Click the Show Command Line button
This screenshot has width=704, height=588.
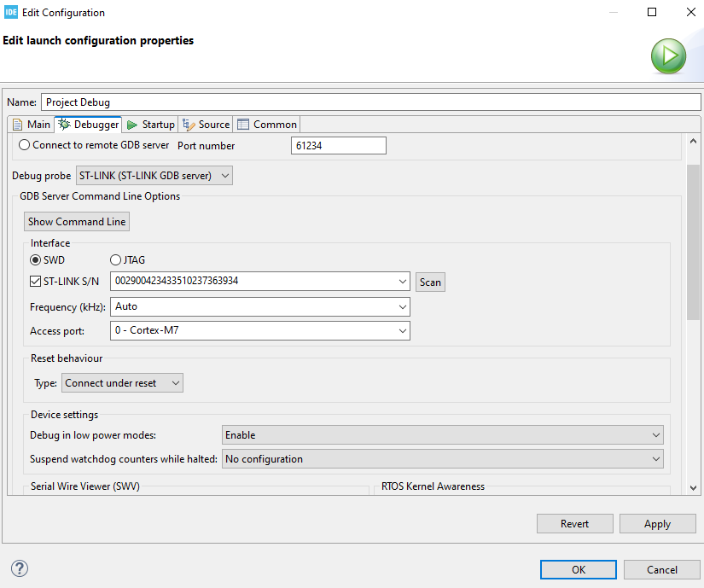[x=76, y=221]
